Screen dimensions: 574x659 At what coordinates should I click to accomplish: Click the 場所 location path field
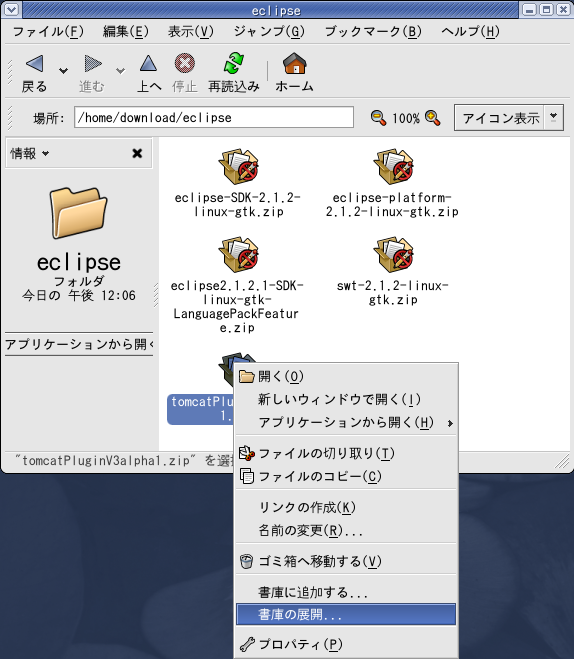click(x=214, y=117)
